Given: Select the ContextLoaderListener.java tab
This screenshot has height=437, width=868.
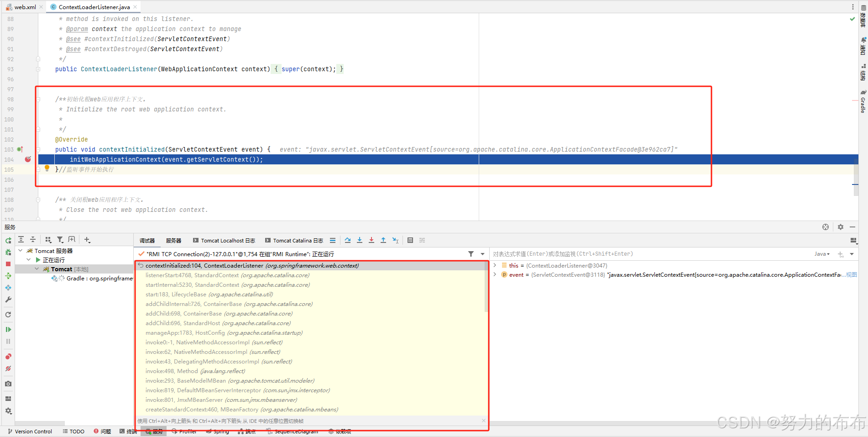Looking at the screenshot, I should [x=94, y=7].
